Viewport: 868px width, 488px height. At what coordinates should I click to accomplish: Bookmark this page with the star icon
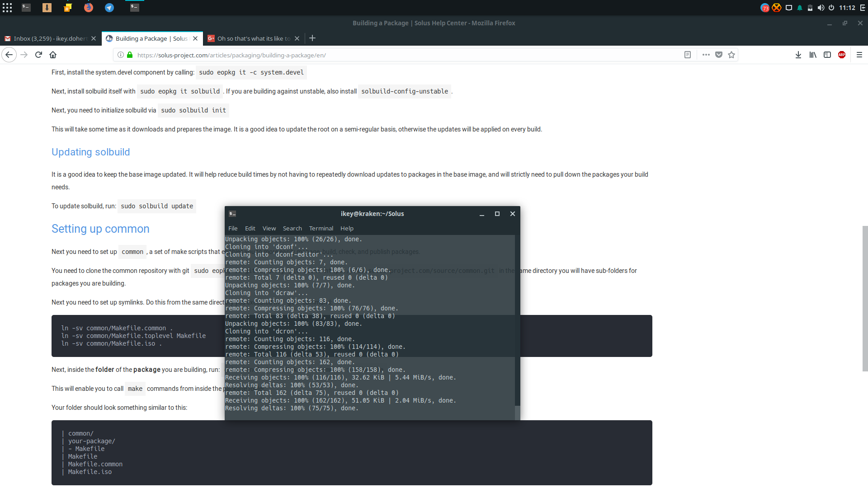tap(731, 55)
